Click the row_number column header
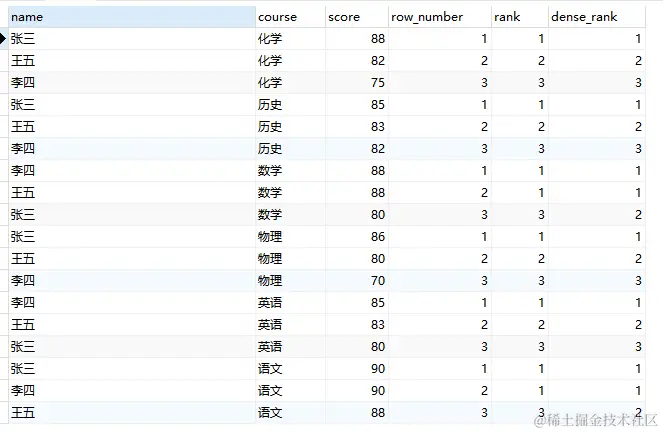The height and width of the screenshot is (433, 663). [x=439, y=17]
